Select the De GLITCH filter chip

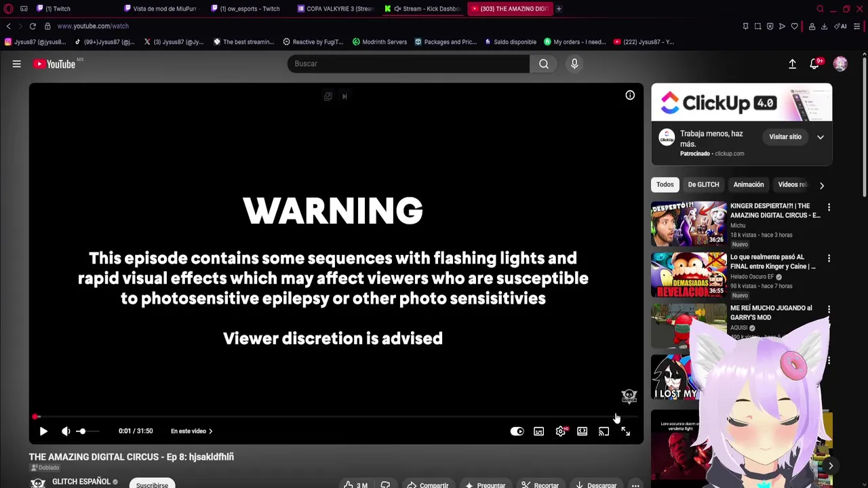pos(703,184)
